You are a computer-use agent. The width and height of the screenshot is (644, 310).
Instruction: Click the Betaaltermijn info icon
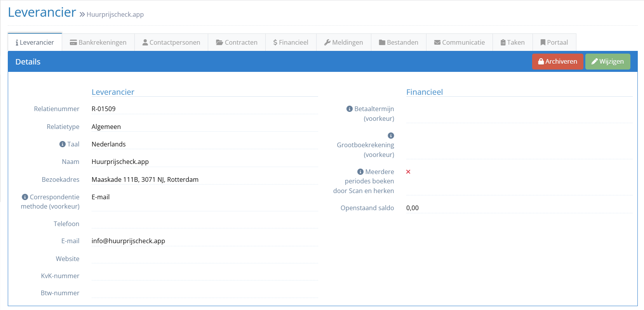pyautogui.click(x=349, y=109)
